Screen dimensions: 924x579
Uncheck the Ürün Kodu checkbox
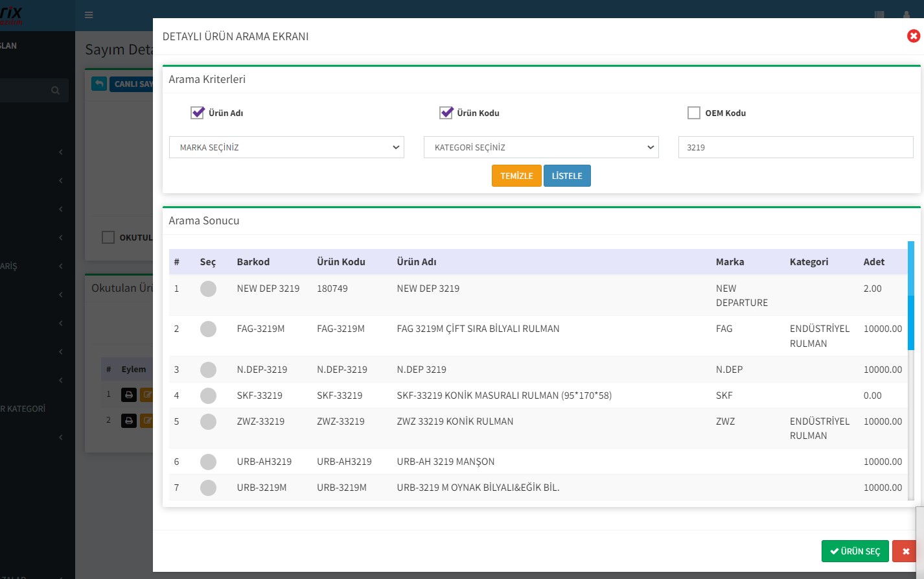coord(446,113)
